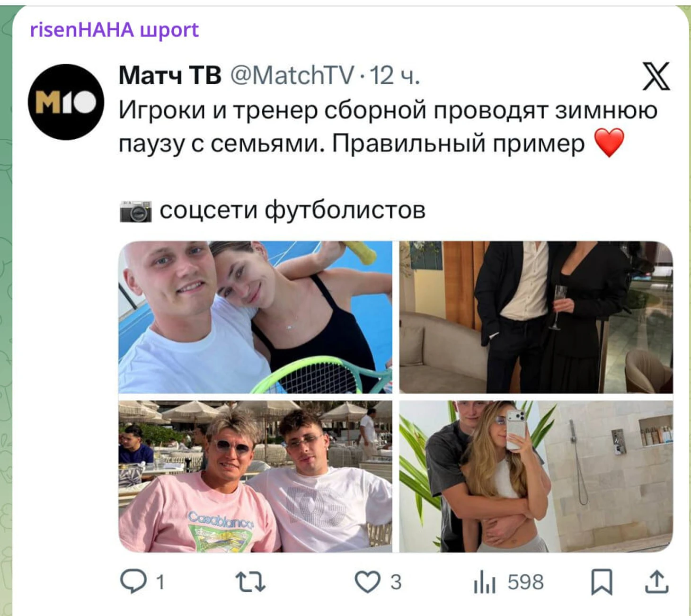This screenshot has width=691, height=616.
Task: Click the share upload icon
Action: pos(657,581)
